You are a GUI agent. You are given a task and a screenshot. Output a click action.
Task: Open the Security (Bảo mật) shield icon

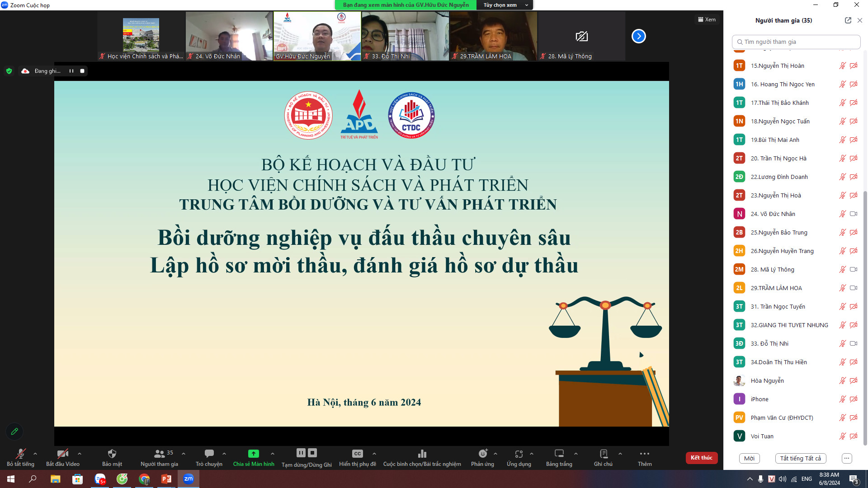(x=112, y=454)
